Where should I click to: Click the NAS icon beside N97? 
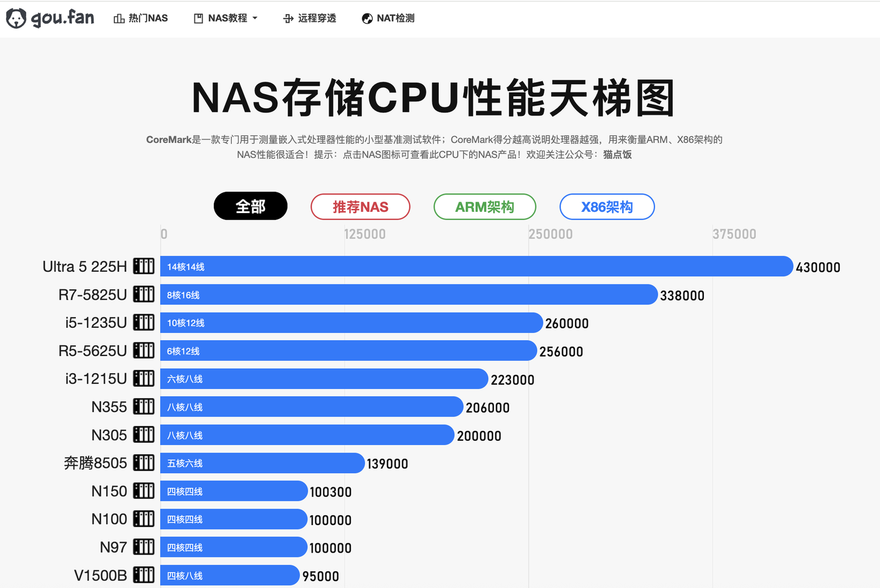(144, 547)
